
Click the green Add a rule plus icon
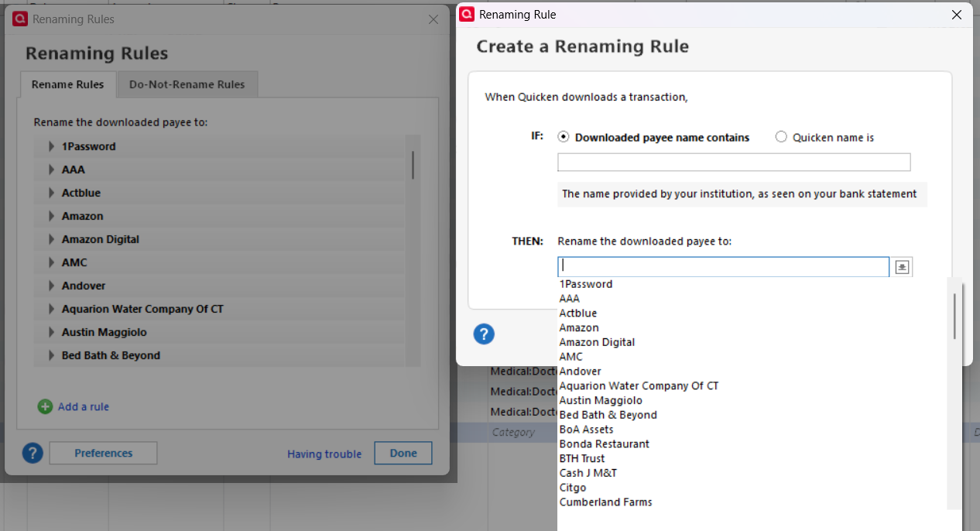tap(45, 406)
